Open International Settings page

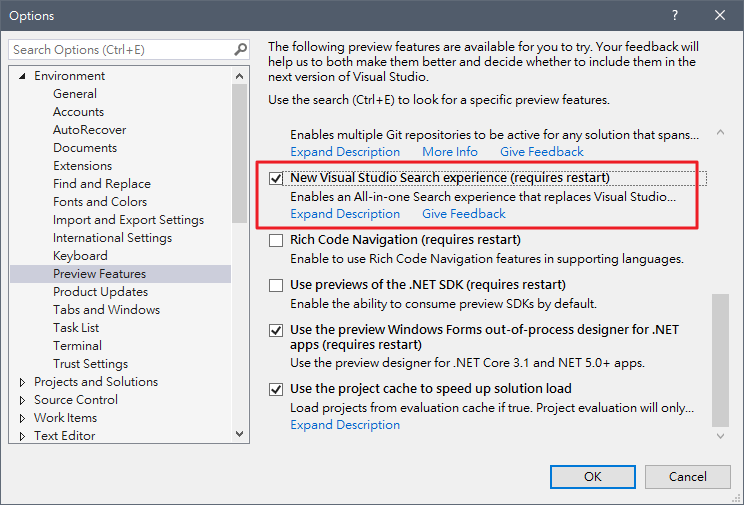pyautogui.click(x=112, y=238)
